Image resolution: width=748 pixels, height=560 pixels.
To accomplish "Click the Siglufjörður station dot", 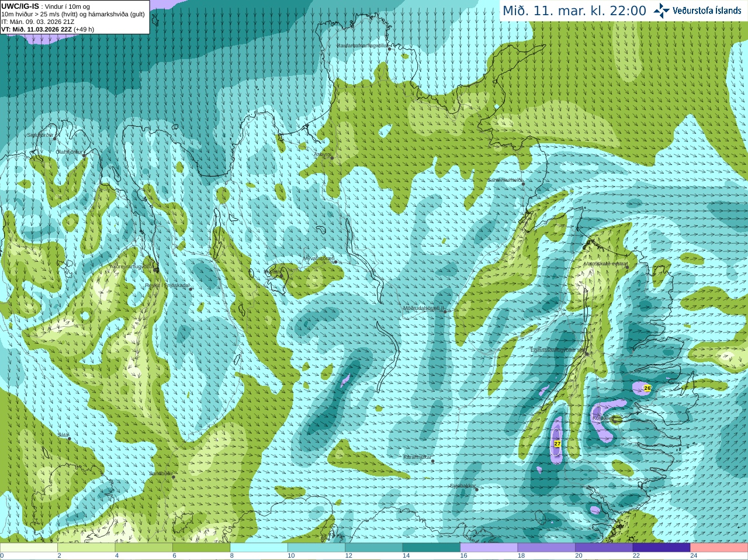I will [x=55, y=139].
